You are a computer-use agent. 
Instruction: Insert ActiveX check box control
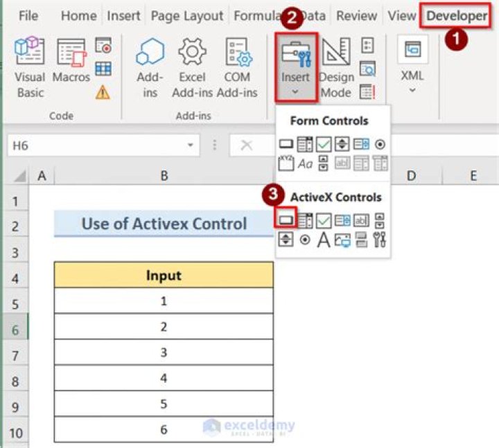(x=324, y=221)
